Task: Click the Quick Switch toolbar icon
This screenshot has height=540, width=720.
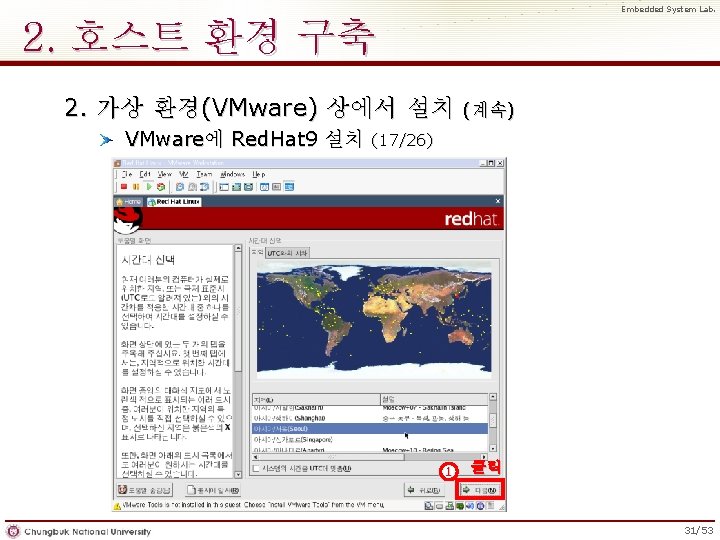Action: tap(236, 187)
